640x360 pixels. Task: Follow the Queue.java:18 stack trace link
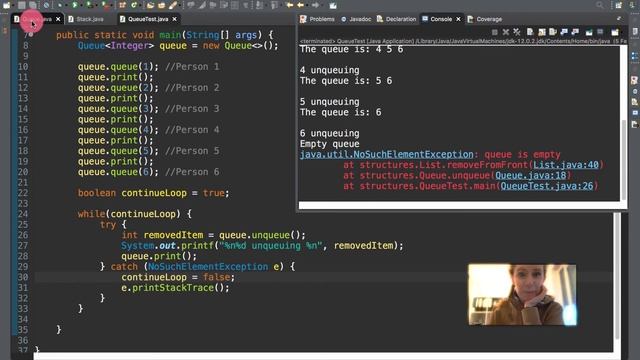(531, 176)
